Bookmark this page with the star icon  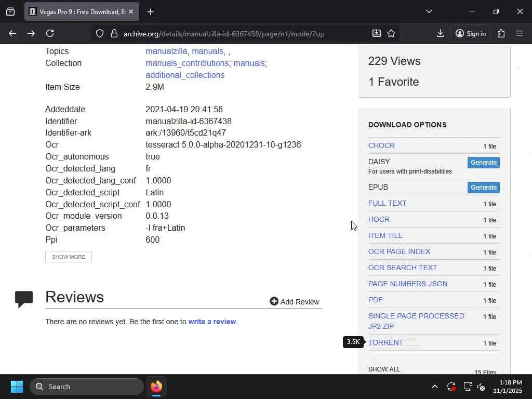pyautogui.click(x=391, y=33)
